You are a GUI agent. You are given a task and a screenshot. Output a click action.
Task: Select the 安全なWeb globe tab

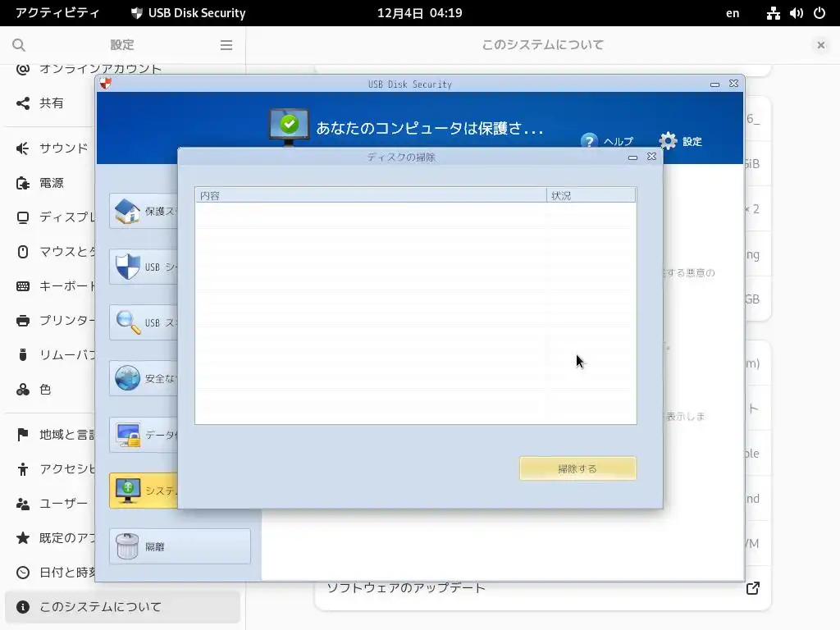pyautogui.click(x=144, y=378)
